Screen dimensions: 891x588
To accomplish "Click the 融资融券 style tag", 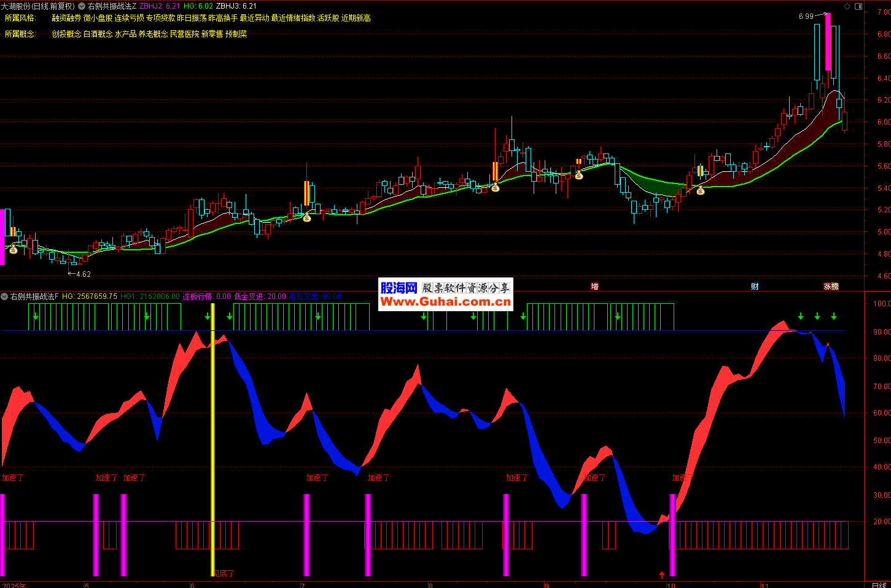I will coord(66,18).
